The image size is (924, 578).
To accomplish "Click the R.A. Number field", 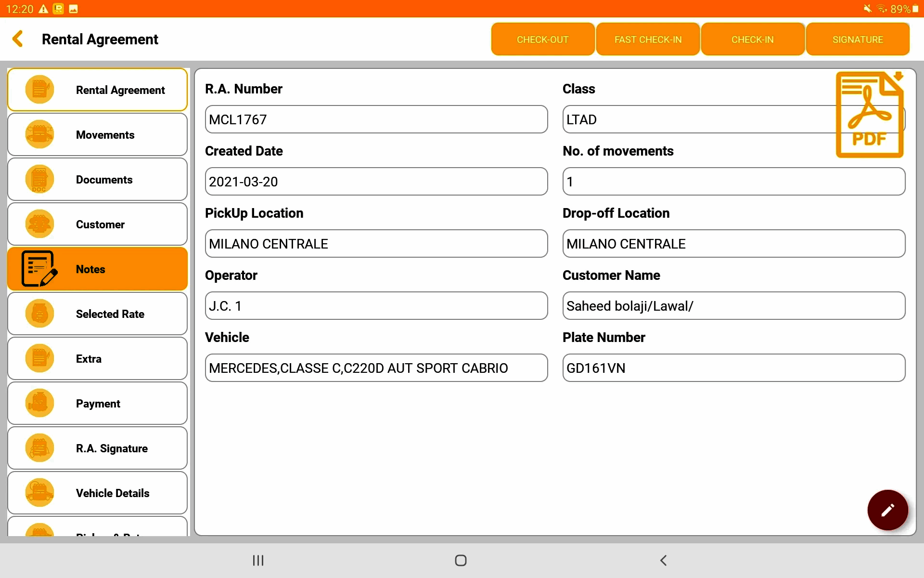I will pos(376,119).
